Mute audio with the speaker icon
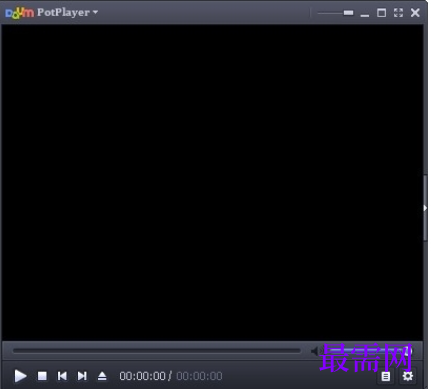 click(x=315, y=351)
